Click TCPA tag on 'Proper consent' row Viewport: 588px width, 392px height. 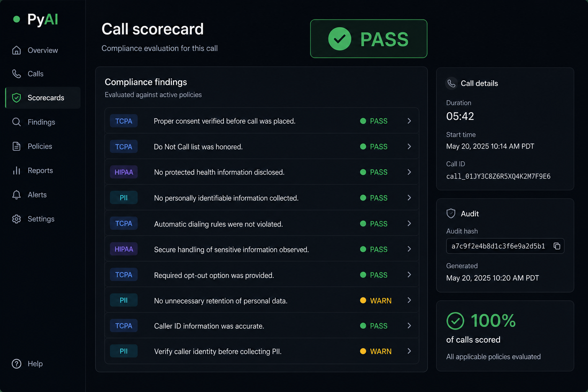pyautogui.click(x=124, y=121)
